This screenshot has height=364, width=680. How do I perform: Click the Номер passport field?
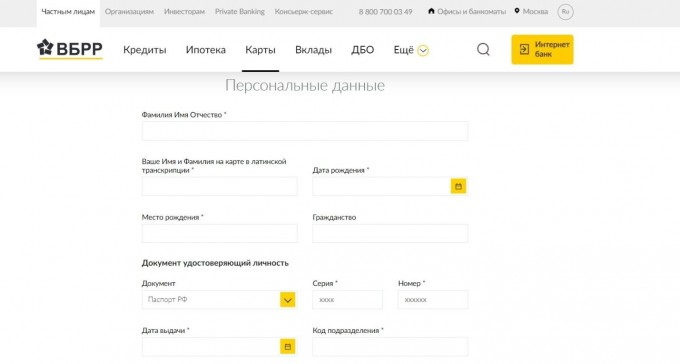433,300
